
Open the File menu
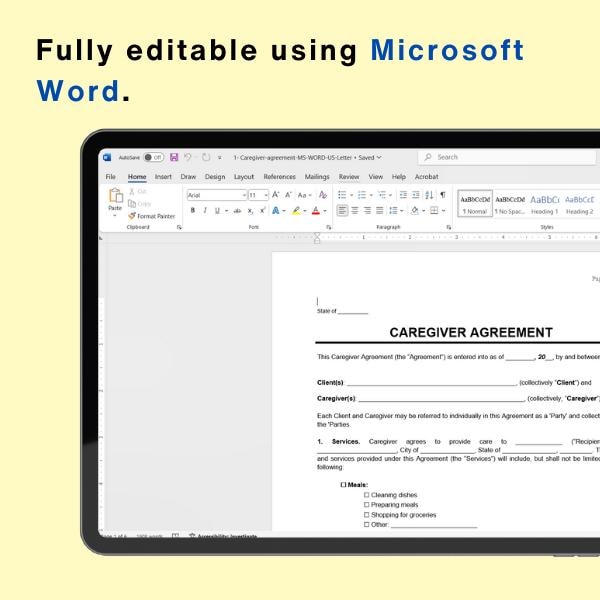[x=111, y=177]
